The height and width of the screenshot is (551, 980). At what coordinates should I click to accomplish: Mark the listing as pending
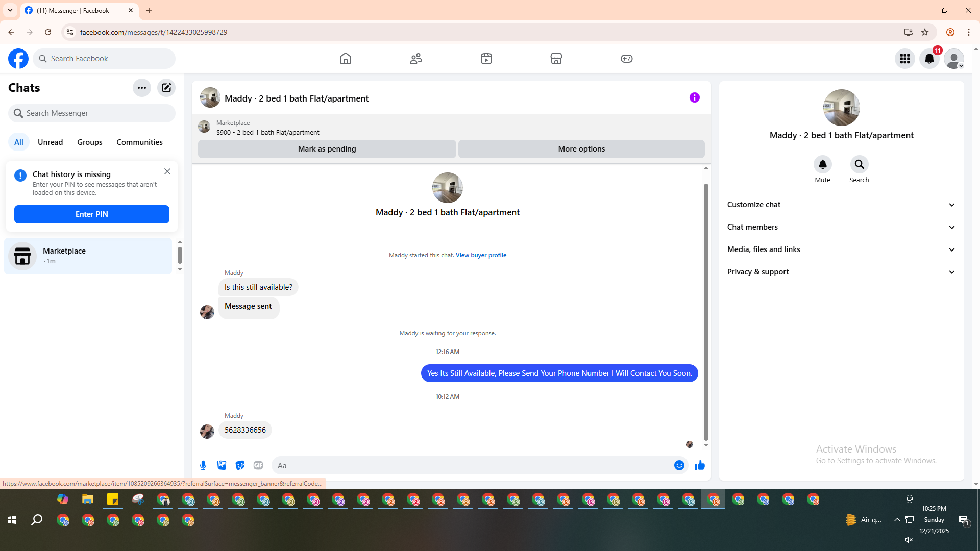[327, 149]
